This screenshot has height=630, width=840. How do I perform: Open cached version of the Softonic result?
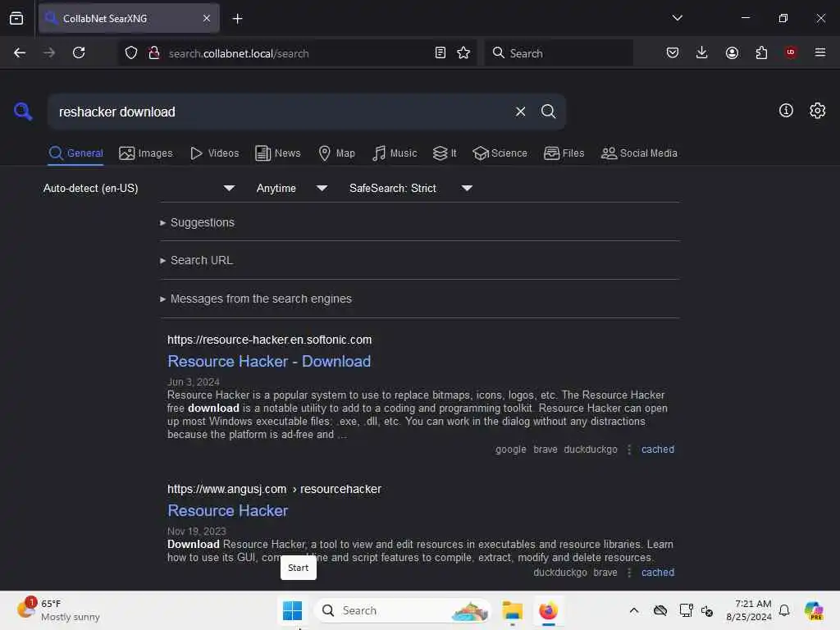coord(658,450)
